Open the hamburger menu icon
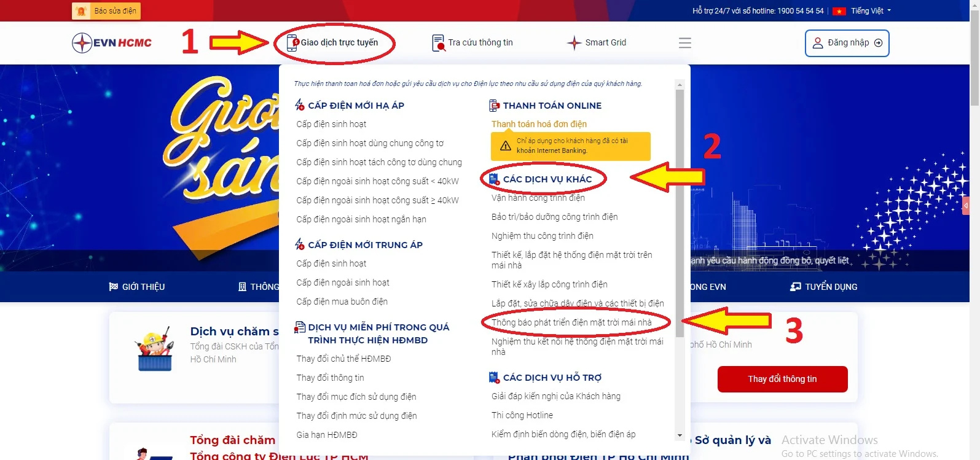This screenshot has width=980, height=460. (x=684, y=43)
